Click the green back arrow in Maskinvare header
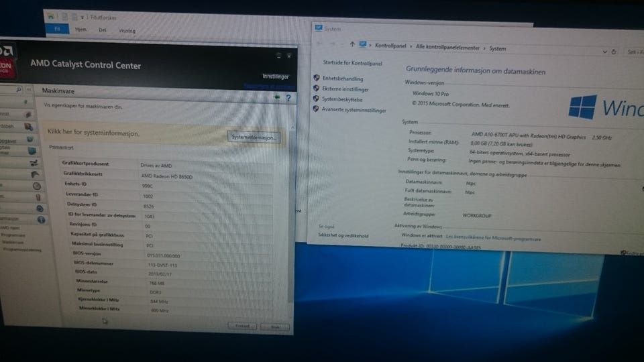Viewport: 644px width, 362px height. [277, 97]
